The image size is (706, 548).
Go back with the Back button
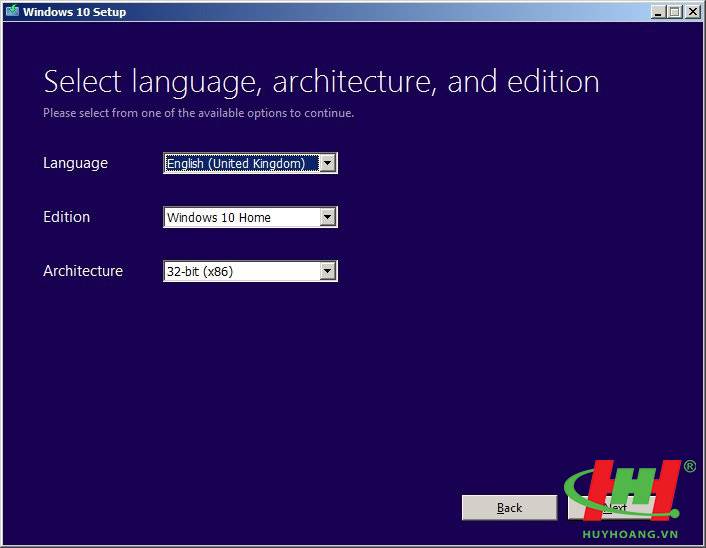pyautogui.click(x=509, y=507)
